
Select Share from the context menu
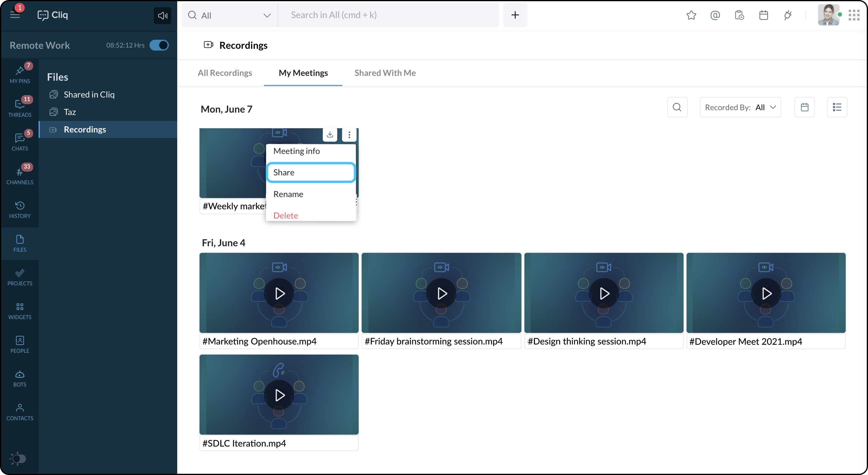click(x=311, y=172)
